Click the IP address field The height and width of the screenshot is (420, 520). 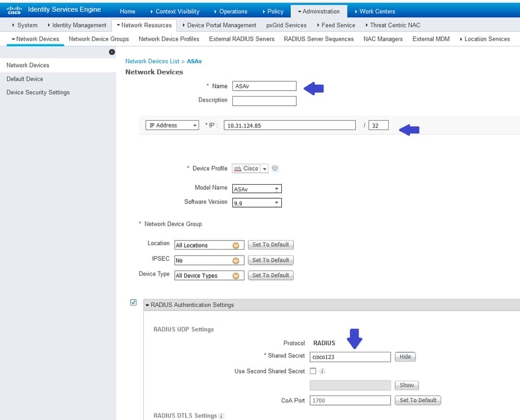[x=290, y=125]
